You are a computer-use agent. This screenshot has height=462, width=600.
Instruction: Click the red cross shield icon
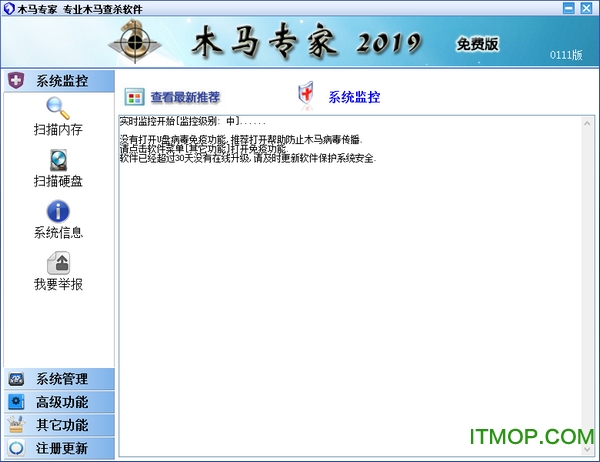[x=306, y=94]
